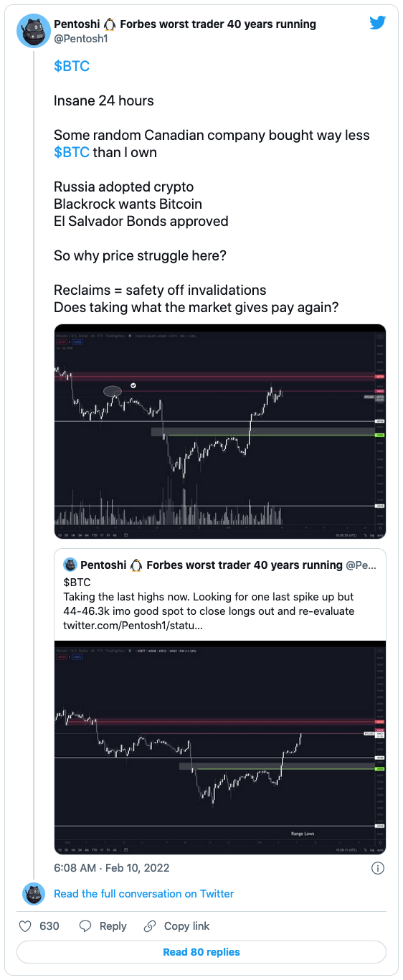Viewport: 403px width, 980px height.
Task: Click the Copy link label
Action: coord(187,926)
